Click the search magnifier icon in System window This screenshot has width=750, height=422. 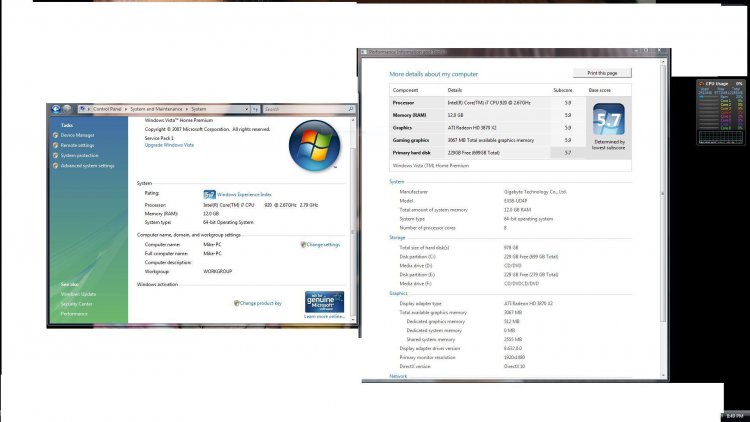pos(351,109)
